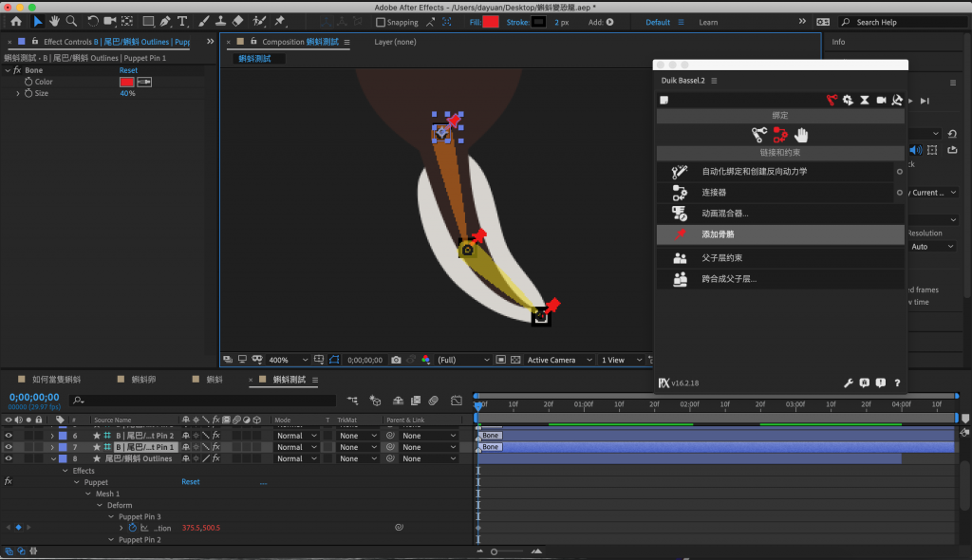The width and height of the screenshot is (972, 560).
Task: Select the Rectangle shape tool
Action: [148, 22]
